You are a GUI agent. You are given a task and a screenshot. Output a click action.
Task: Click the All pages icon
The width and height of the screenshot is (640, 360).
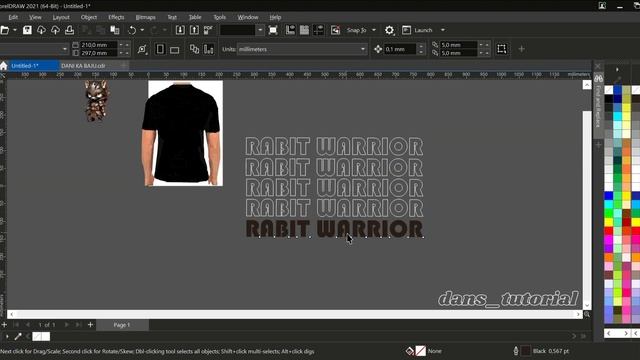[194, 49]
